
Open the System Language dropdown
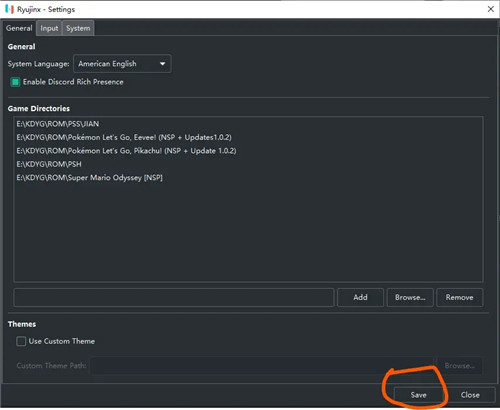pos(122,64)
